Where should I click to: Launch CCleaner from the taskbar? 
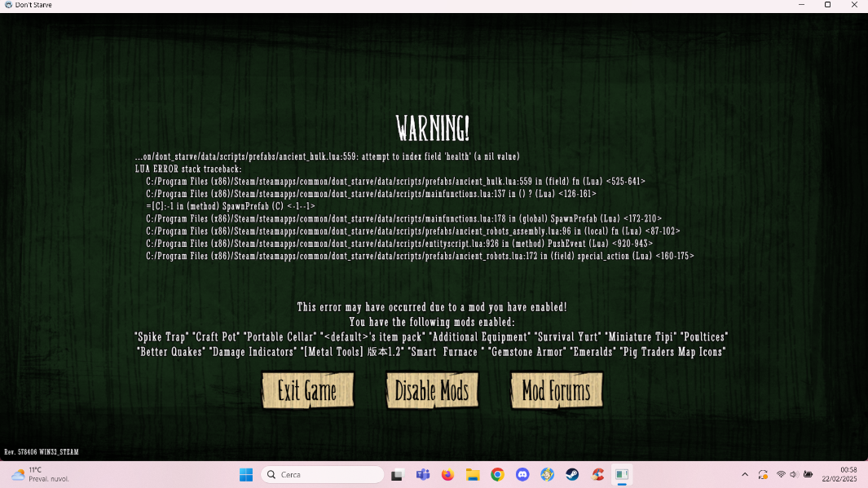coord(597,474)
